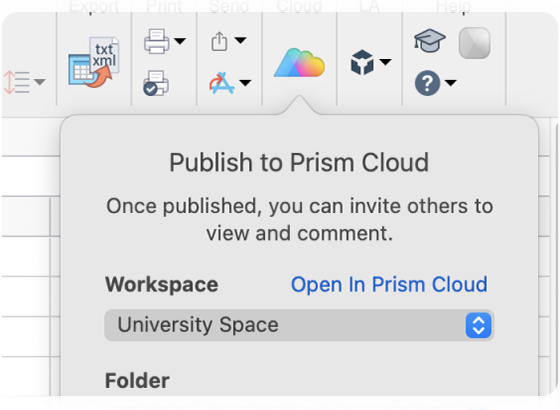Click the printer with checkmark icon
This screenshot has height=410, width=560.
click(156, 83)
